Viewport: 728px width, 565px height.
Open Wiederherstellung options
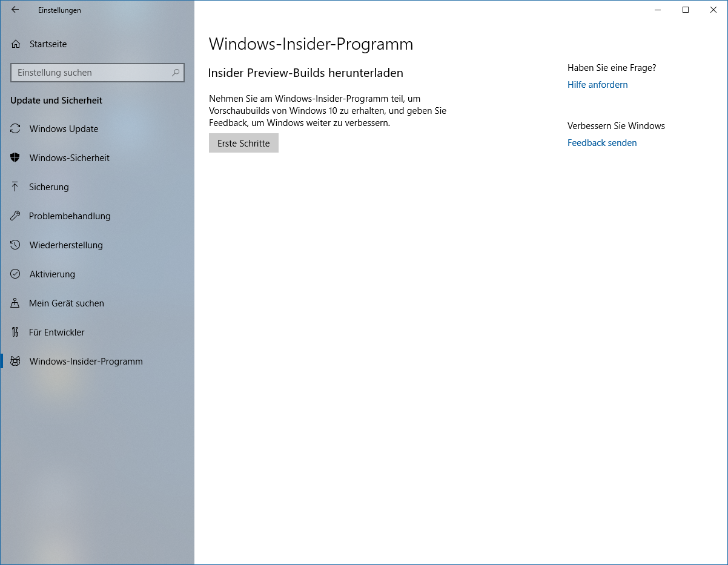click(97, 245)
